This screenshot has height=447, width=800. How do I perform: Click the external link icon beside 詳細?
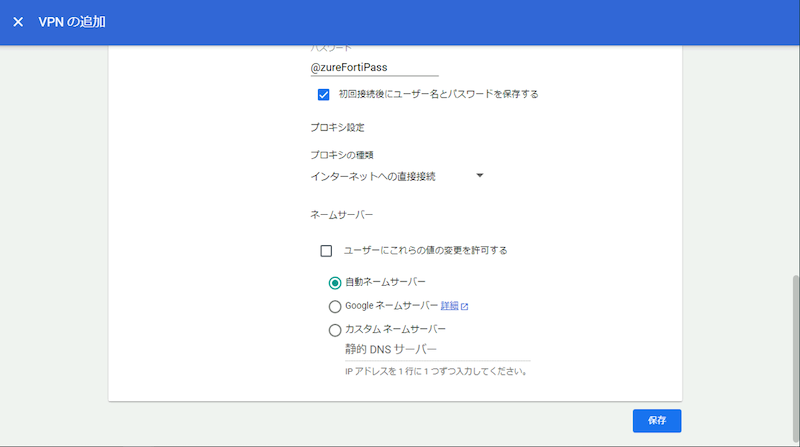464,306
